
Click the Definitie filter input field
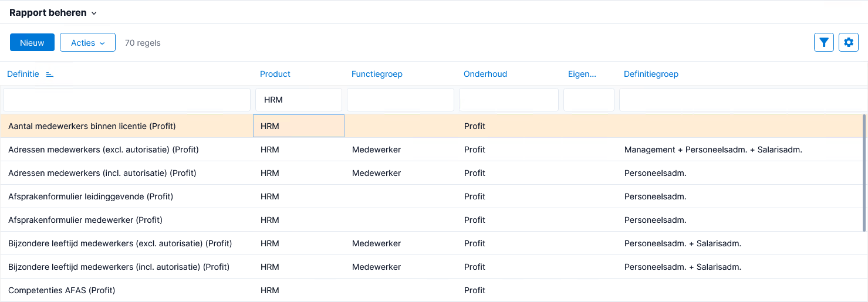tap(127, 100)
